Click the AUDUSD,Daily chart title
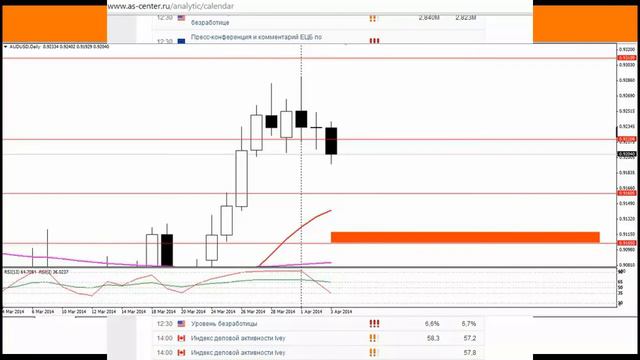This screenshot has height=360, width=640. click(58, 47)
